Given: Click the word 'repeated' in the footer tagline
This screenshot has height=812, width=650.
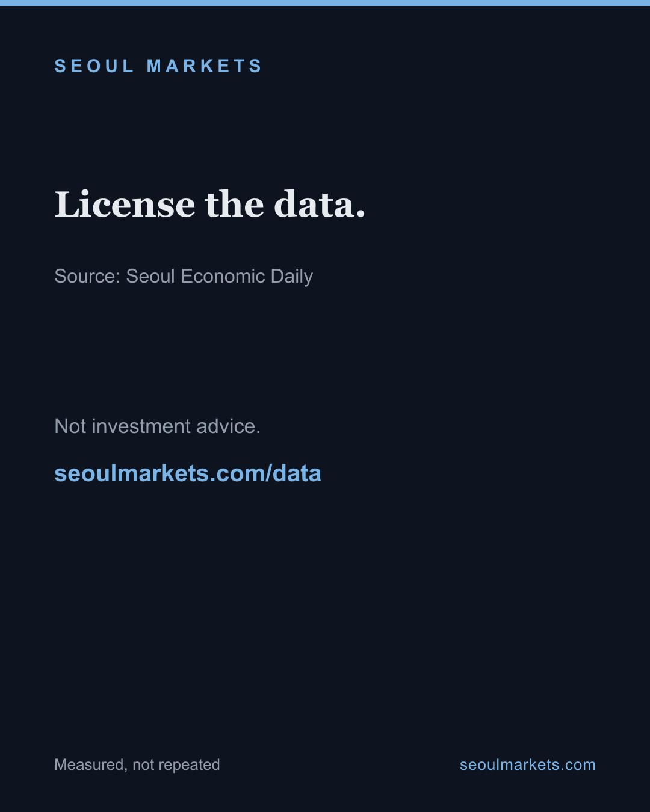Looking at the screenshot, I should [x=188, y=765].
